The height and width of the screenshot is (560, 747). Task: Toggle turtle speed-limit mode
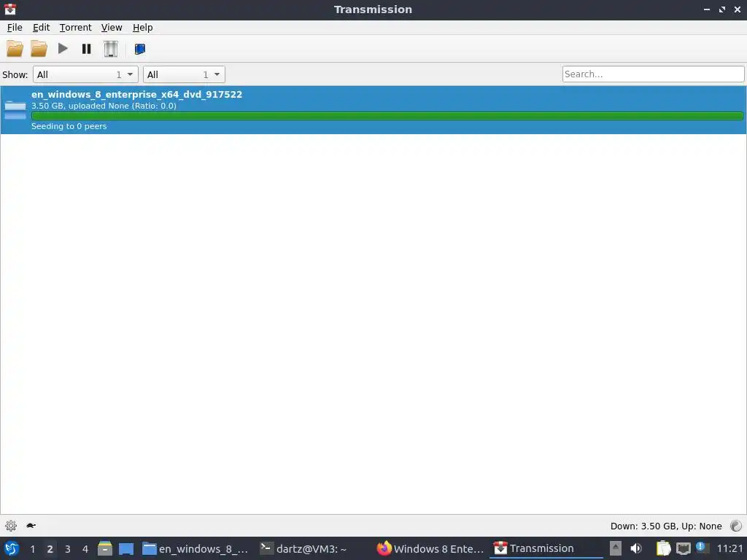click(x=31, y=526)
